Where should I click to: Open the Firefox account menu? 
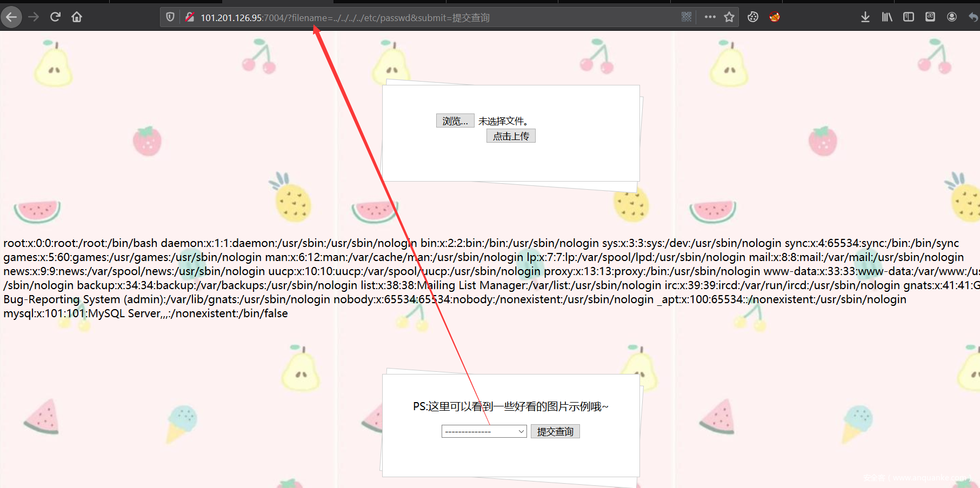pyautogui.click(x=952, y=17)
